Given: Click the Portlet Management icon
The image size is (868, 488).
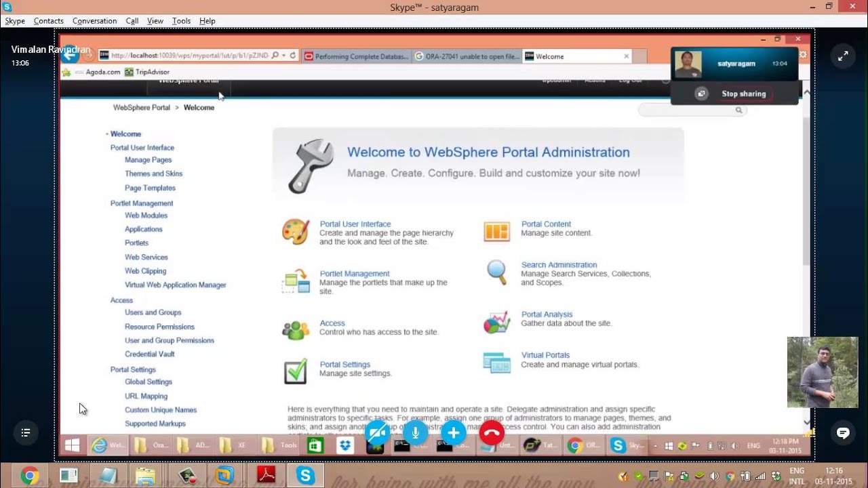Looking at the screenshot, I should point(296,281).
